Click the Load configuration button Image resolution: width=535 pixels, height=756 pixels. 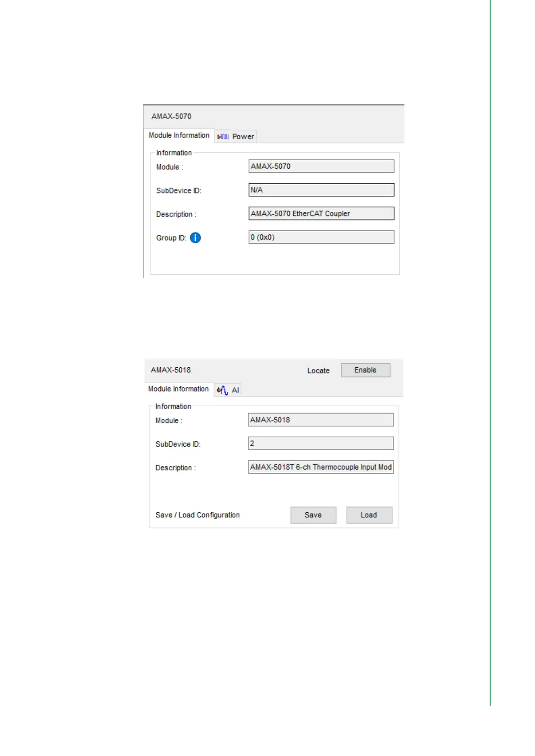click(369, 515)
